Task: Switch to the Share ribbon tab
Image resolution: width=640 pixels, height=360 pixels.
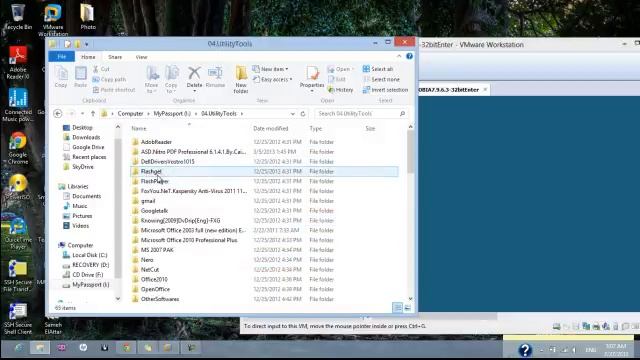Action: click(115, 57)
